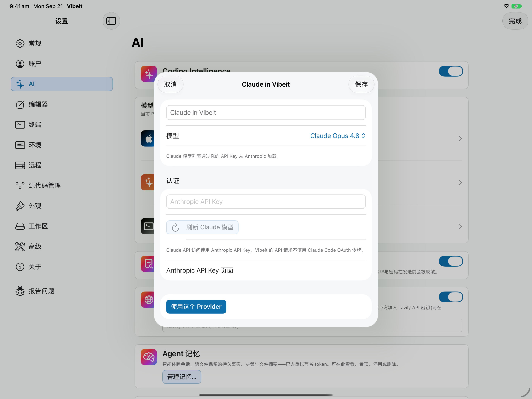The image size is (532, 399).
Task: Click 取消 to cancel the dialog
Action: 170,84
